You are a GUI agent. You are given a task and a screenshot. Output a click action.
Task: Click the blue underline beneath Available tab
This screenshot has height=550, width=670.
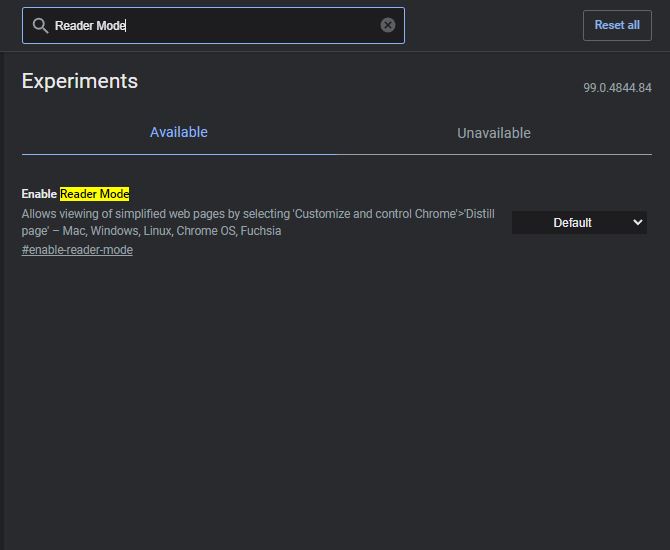179,154
